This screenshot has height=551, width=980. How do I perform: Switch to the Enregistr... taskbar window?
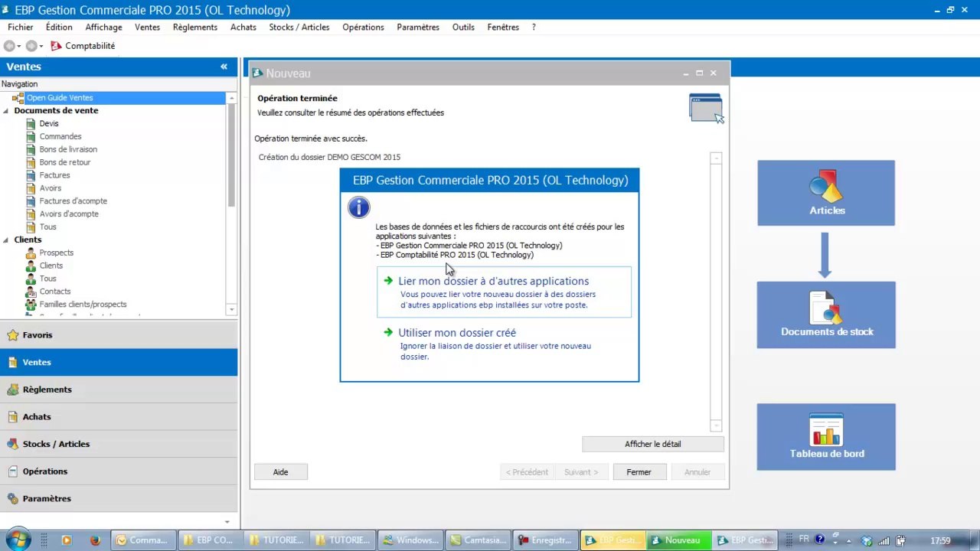pyautogui.click(x=545, y=540)
